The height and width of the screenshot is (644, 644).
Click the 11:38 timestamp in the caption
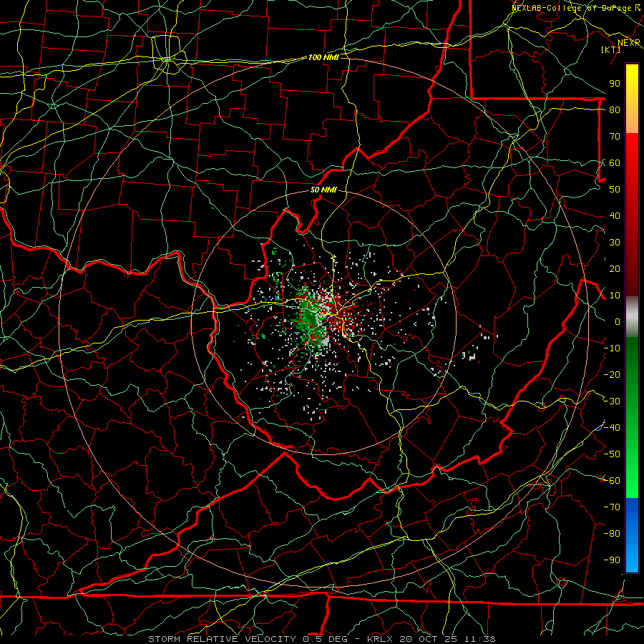(479, 639)
